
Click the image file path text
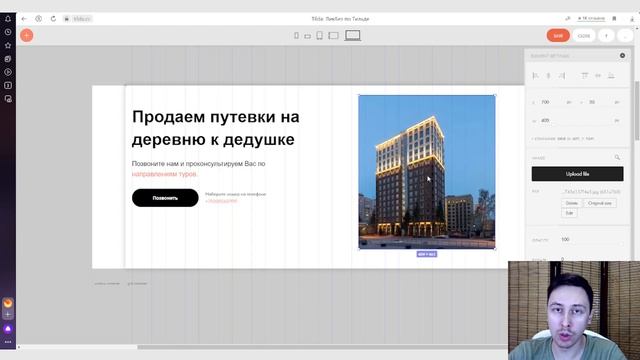592,191
